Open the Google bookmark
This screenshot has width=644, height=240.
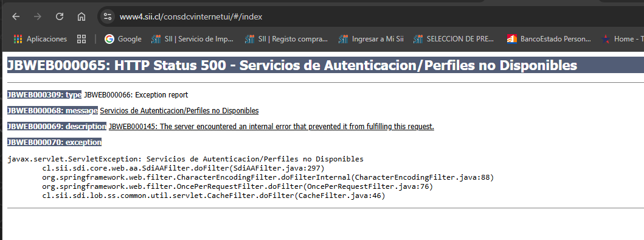[123, 39]
